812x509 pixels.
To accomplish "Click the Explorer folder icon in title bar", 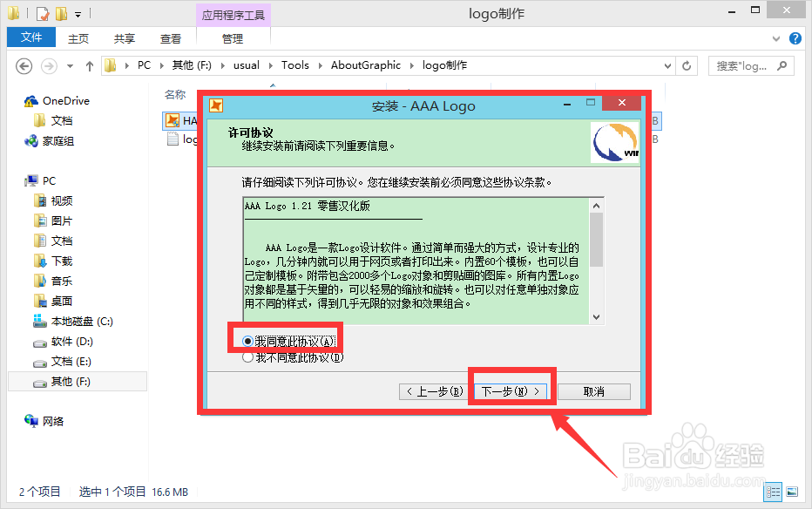I will [x=14, y=13].
